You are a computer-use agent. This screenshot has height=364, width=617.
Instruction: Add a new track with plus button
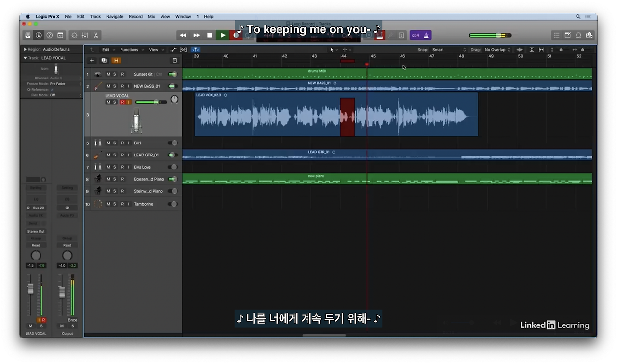[x=92, y=61]
